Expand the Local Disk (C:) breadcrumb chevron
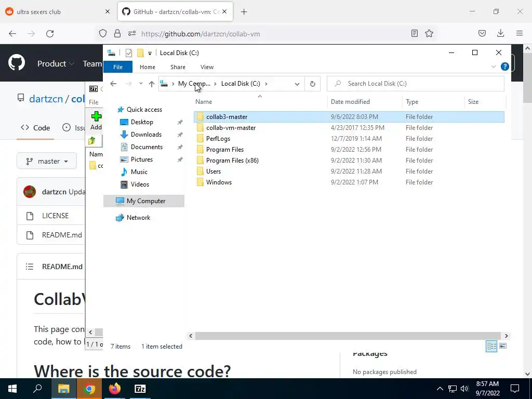The image size is (532, 399). (266, 84)
